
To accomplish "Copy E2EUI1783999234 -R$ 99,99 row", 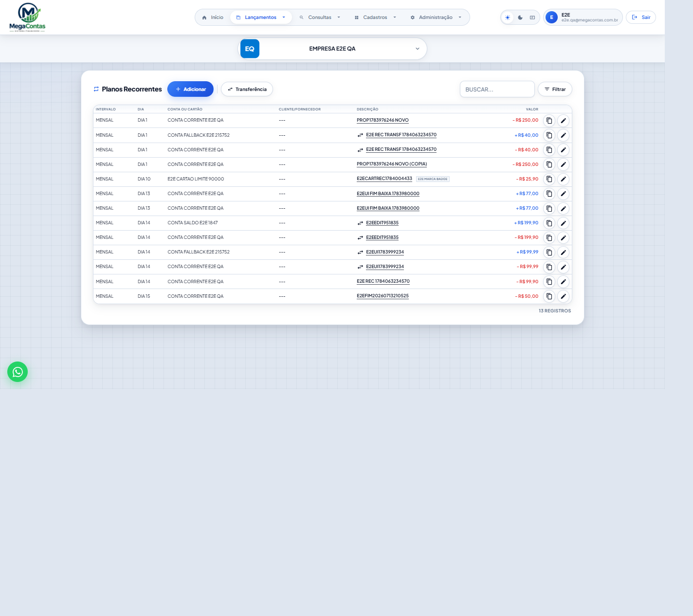I will point(549,267).
